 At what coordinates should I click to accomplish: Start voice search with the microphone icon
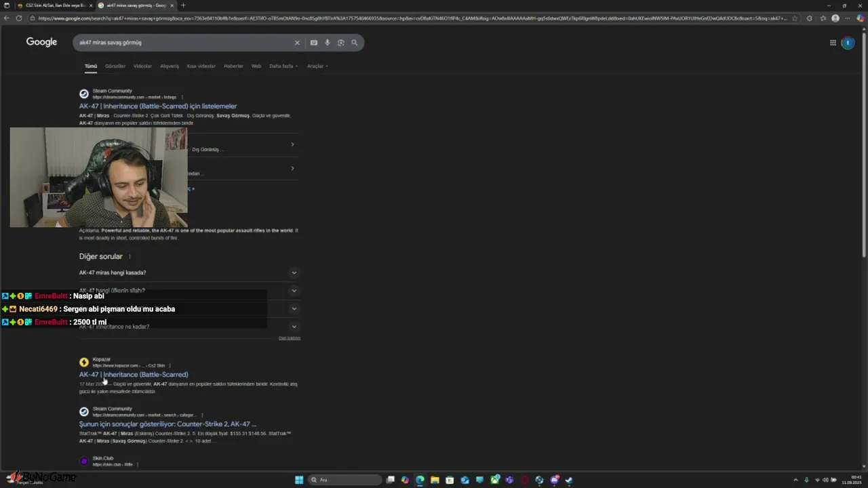pos(327,43)
